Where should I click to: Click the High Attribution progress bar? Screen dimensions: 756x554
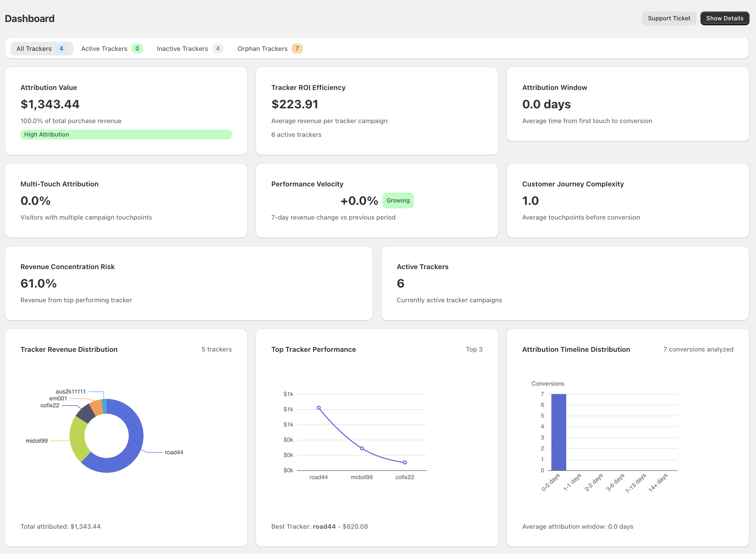pyautogui.click(x=126, y=135)
